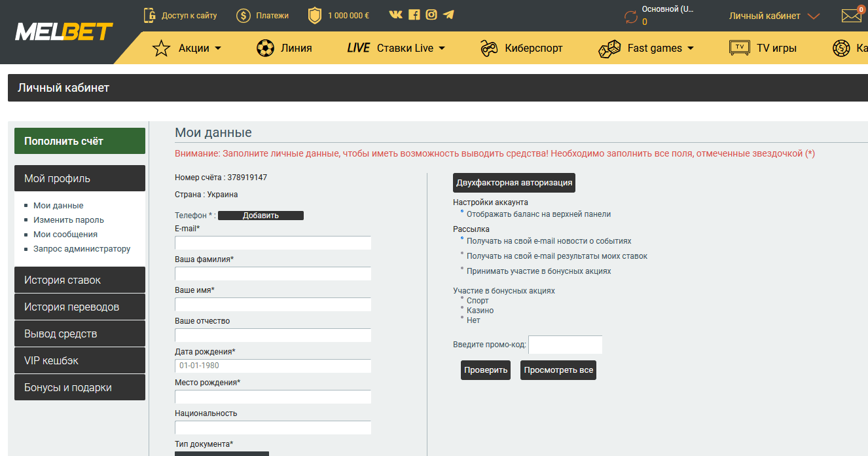Open the Мои сообщения link
Image resolution: width=868 pixels, height=456 pixels.
tap(65, 235)
